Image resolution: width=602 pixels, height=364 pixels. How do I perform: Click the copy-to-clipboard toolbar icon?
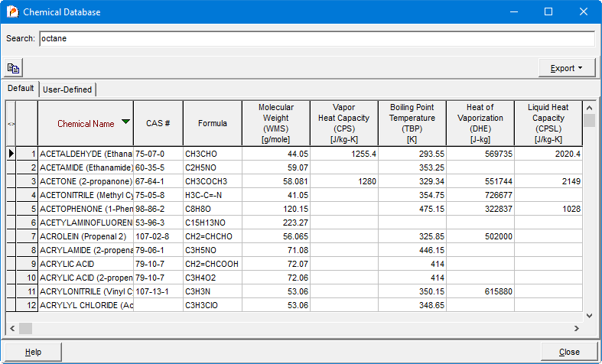click(14, 68)
